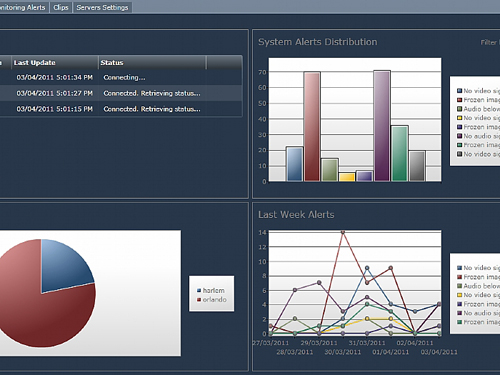500x375 pixels.
Task: Click the red 'Frozen imag' Last Week legend entry
Action: 478,277
